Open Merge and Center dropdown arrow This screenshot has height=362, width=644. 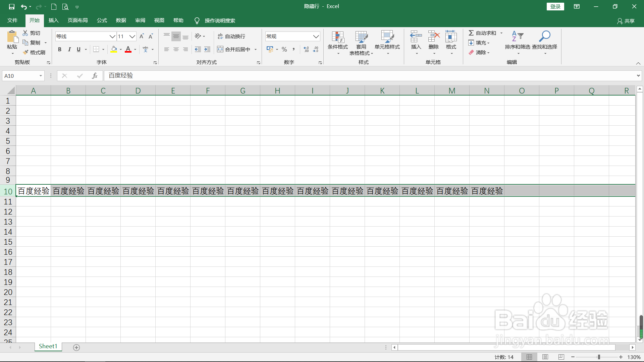(256, 49)
